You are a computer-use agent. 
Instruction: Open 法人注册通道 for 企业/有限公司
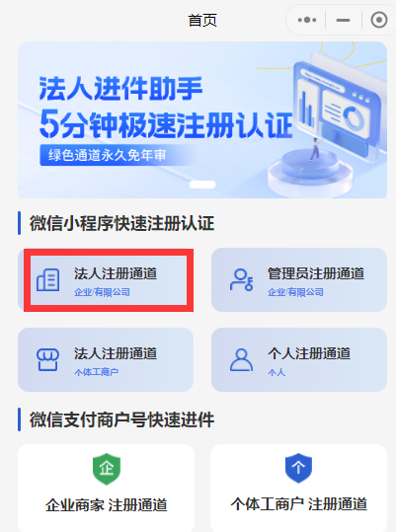[106, 280]
